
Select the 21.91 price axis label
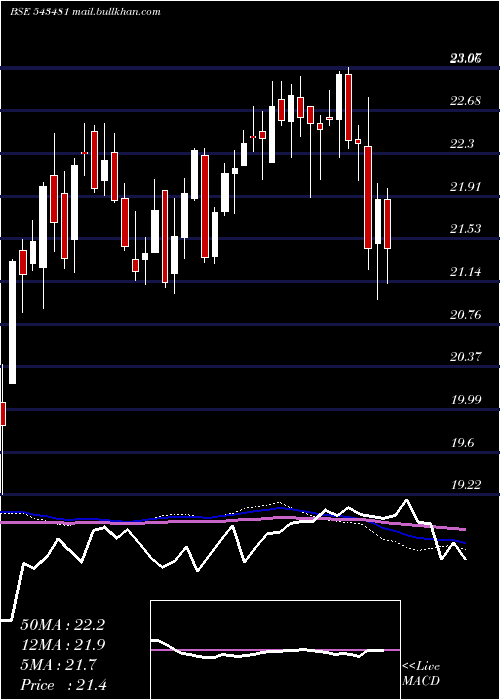coord(466,187)
